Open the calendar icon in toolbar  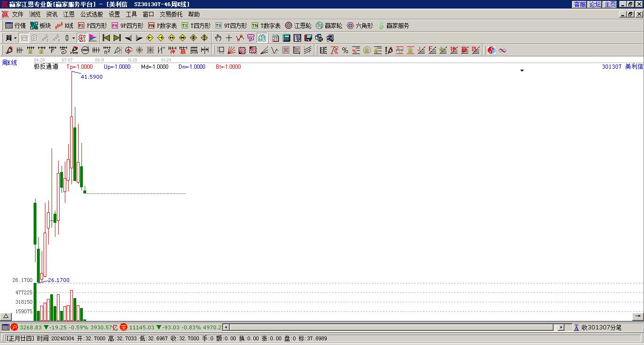[x=275, y=38]
